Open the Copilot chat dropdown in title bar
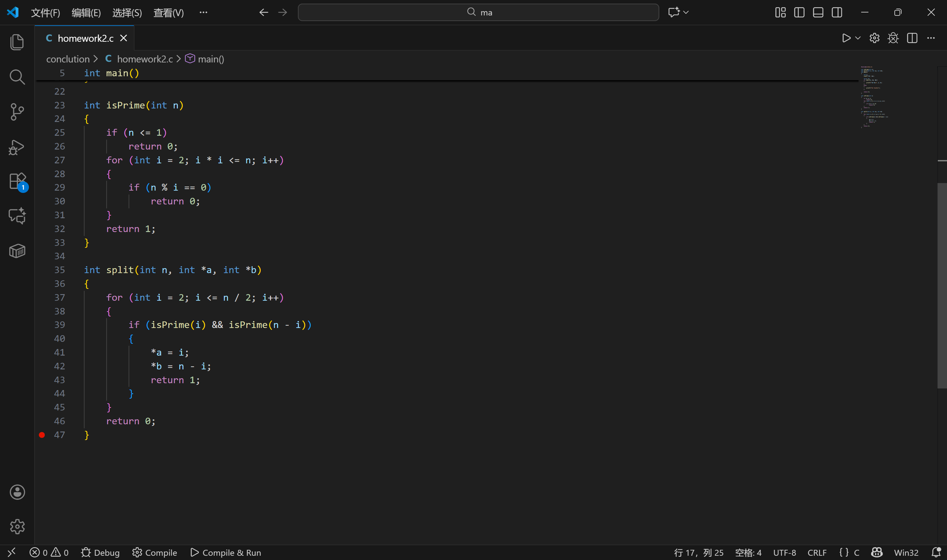This screenshot has height=560, width=947. 686,12
